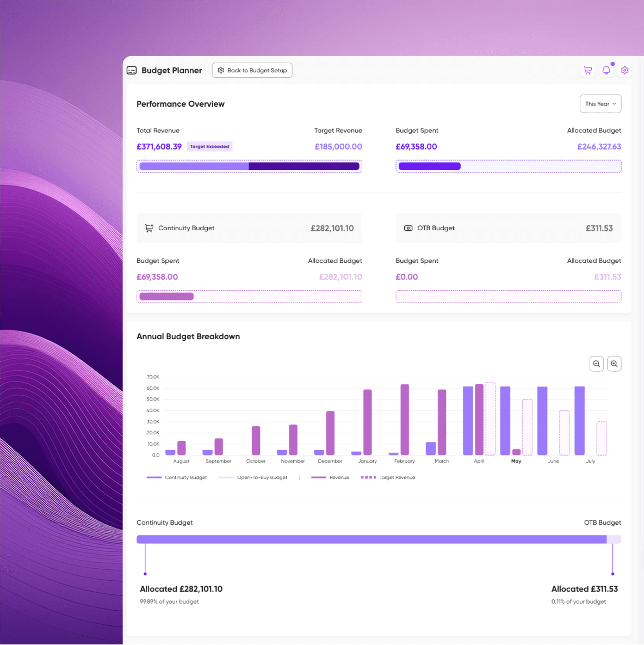644x645 pixels.
Task: Click 0.11% of your budget text
Action: pyautogui.click(x=579, y=602)
